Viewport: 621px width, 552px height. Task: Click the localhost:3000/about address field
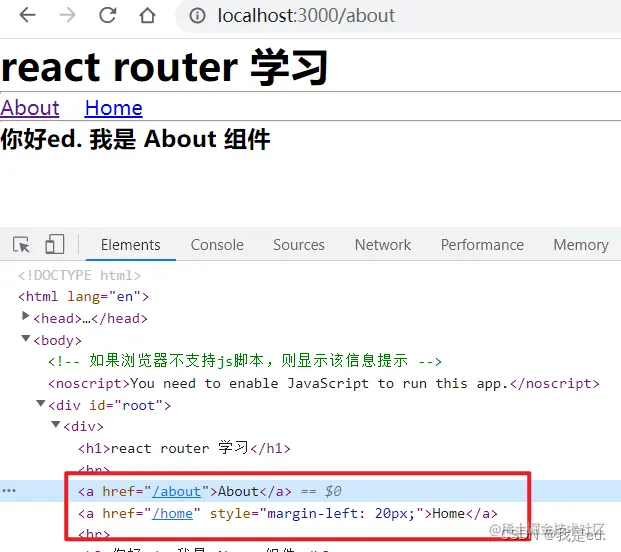click(398, 16)
